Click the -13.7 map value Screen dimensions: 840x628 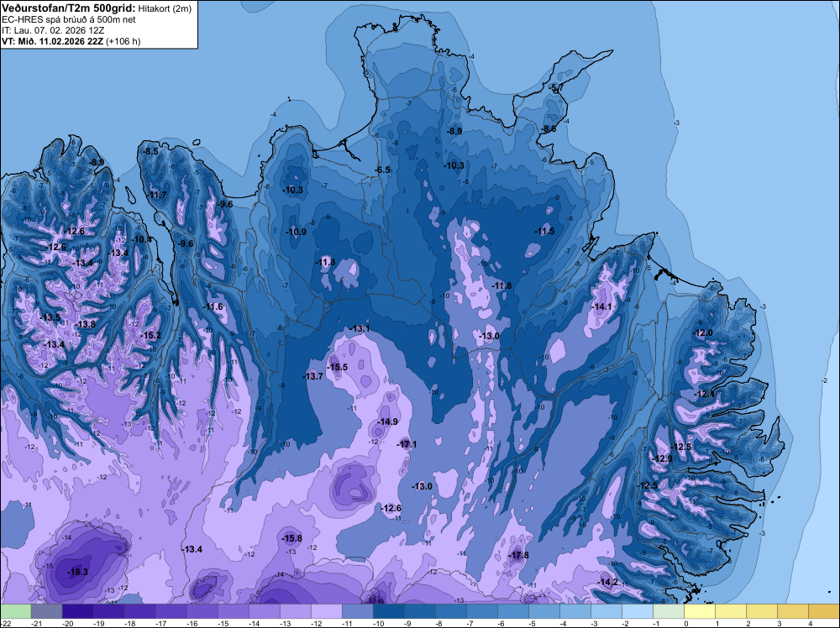[x=313, y=376]
